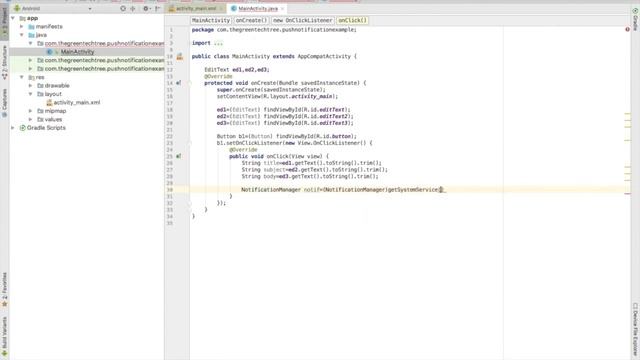Click the app module folder icon

point(22,18)
